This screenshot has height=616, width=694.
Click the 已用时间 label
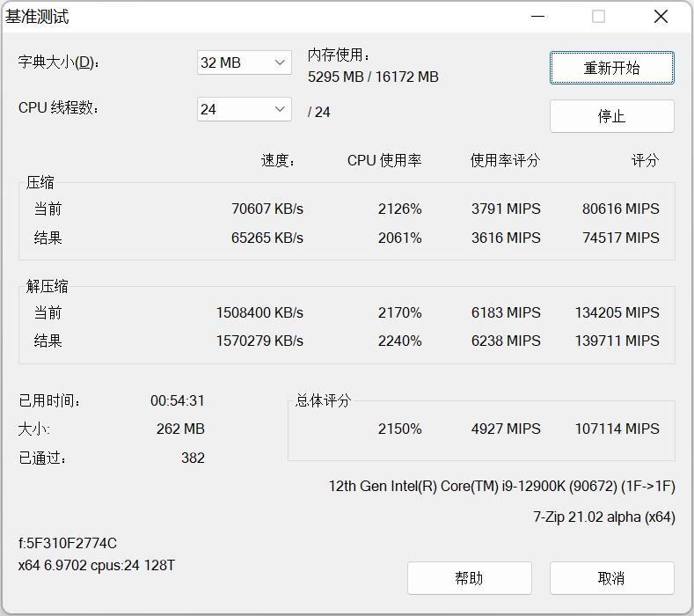click(49, 400)
